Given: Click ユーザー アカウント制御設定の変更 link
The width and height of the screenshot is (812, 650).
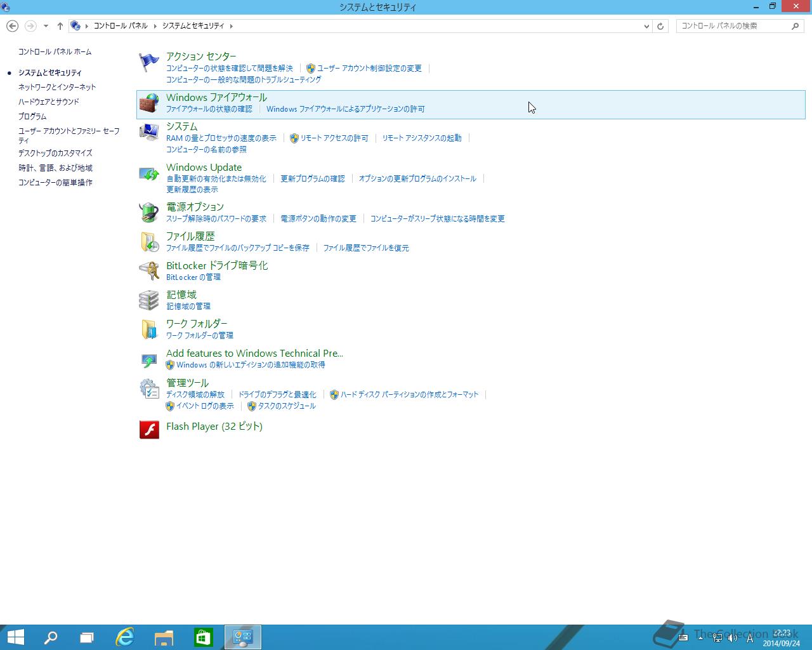Looking at the screenshot, I should [x=369, y=68].
